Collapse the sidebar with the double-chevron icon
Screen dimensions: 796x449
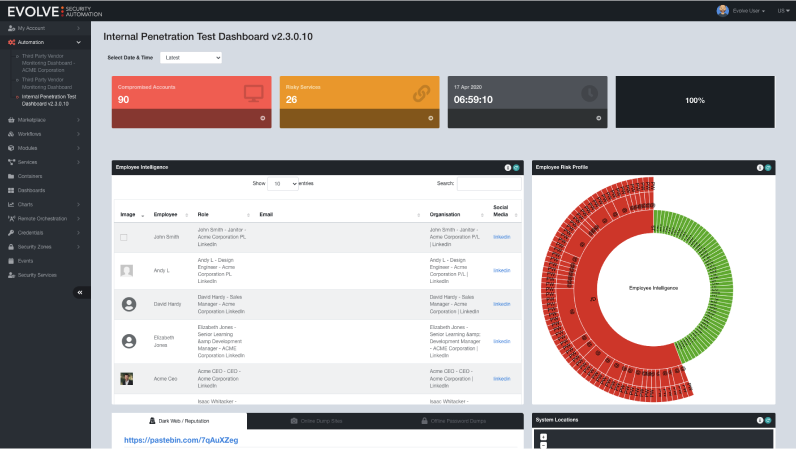pos(80,292)
